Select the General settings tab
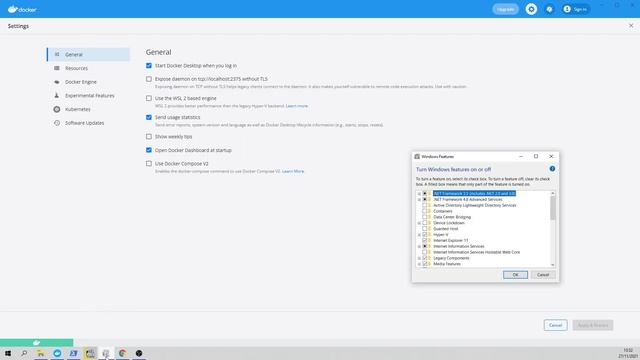Screen dimensions: 640x360 [x=88, y=54]
